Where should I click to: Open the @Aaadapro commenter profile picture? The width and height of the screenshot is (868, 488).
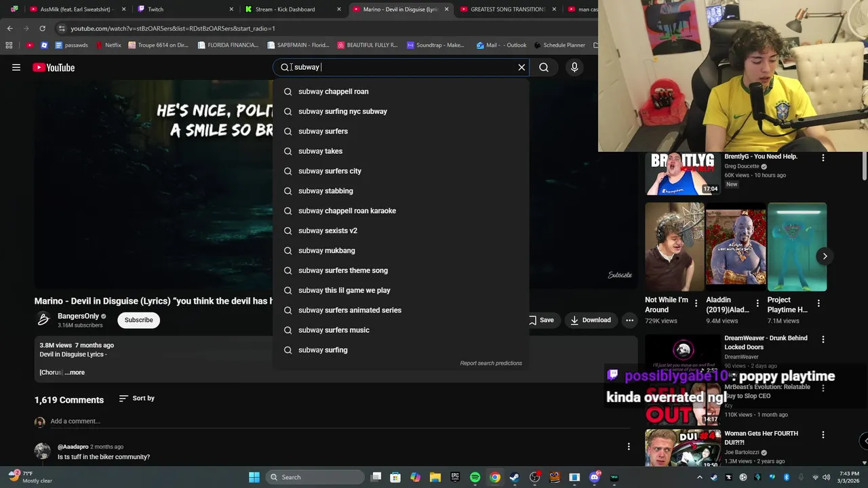(x=42, y=451)
